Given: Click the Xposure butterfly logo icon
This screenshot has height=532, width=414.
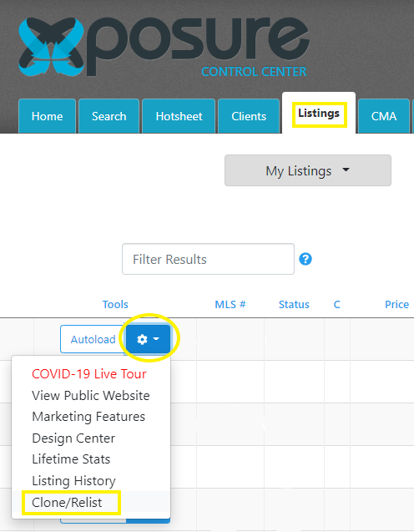Looking at the screenshot, I should [51, 47].
